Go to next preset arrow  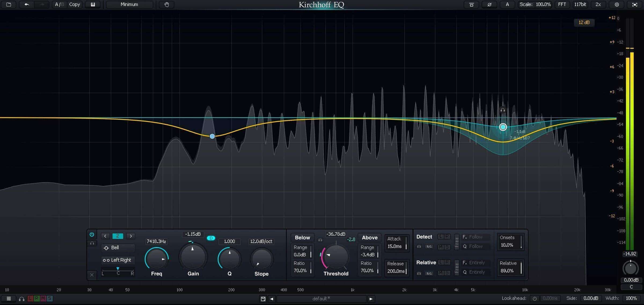[371, 299]
